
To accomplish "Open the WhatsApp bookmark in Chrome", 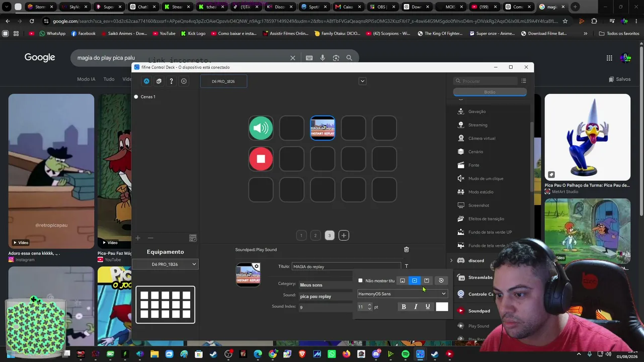I will (x=52, y=33).
